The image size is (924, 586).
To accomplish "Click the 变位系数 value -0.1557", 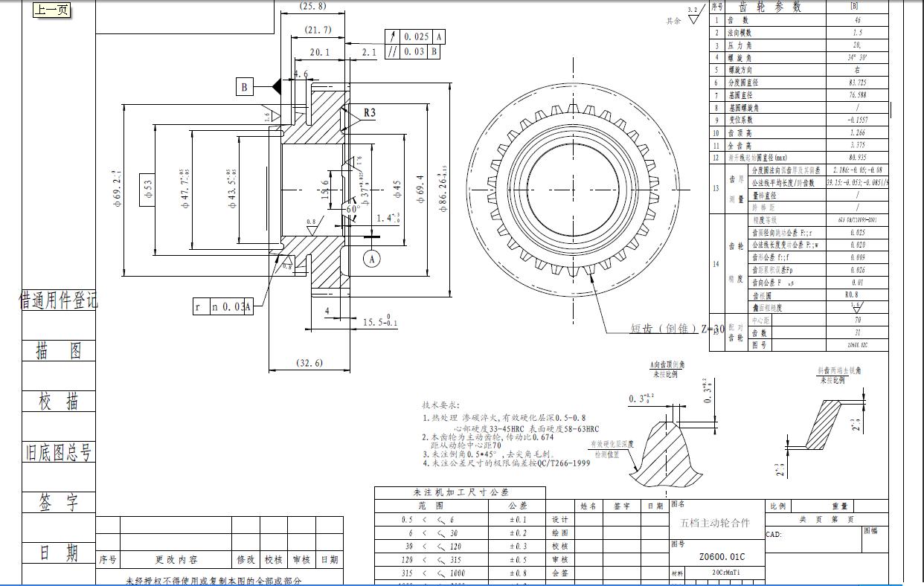I will (858, 120).
